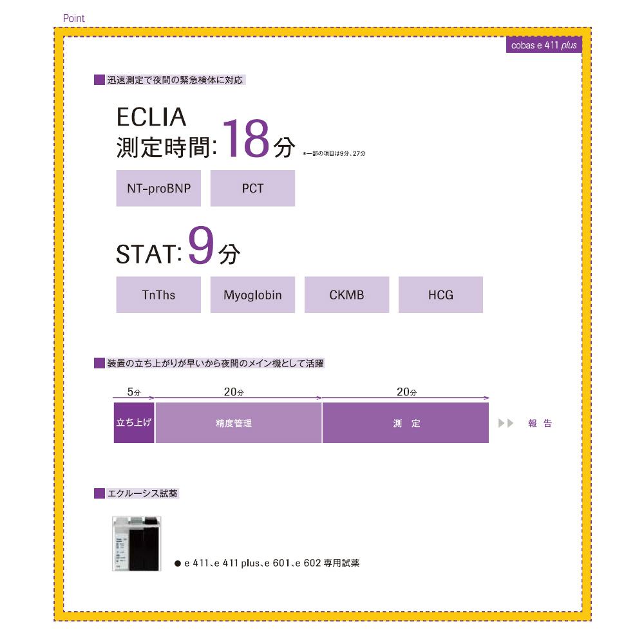The image size is (644, 644).
Task: Click purple square beside 迅速測定 heading
Action: coord(99,80)
